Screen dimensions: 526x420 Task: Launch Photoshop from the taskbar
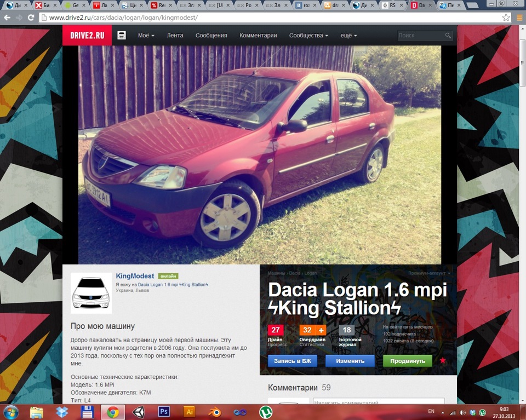(164, 411)
